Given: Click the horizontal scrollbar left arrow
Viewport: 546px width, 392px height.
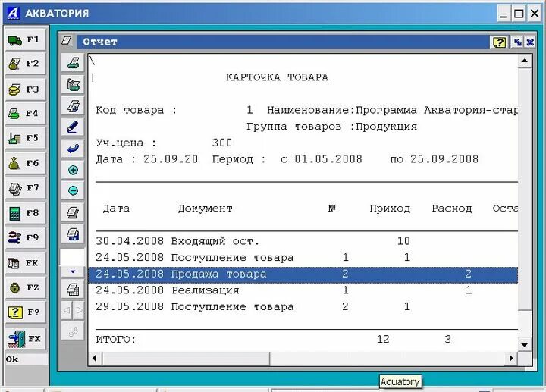Looking at the screenshot, I should pos(95,358).
